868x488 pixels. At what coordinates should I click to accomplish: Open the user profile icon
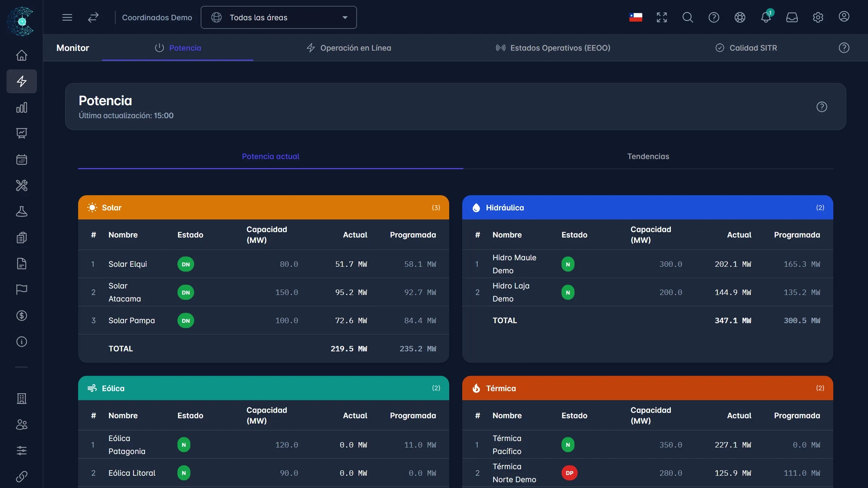(844, 17)
